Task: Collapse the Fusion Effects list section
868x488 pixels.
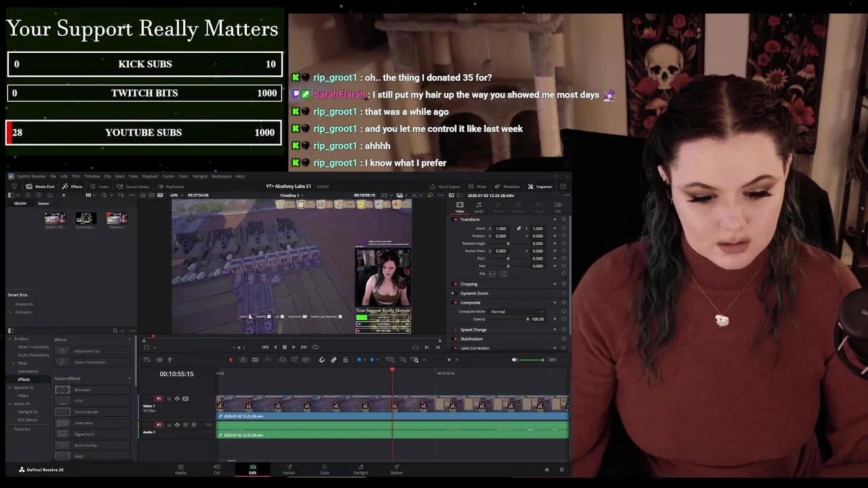Action: [130, 379]
